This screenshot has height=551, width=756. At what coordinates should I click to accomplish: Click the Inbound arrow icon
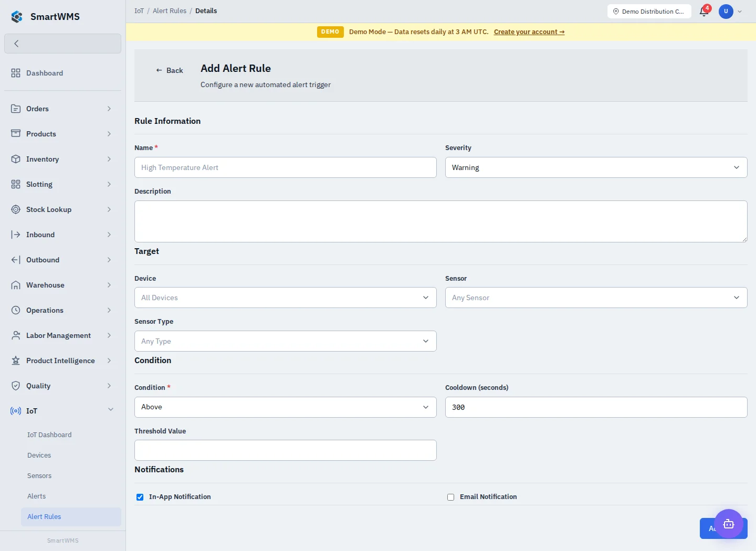[16, 235]
